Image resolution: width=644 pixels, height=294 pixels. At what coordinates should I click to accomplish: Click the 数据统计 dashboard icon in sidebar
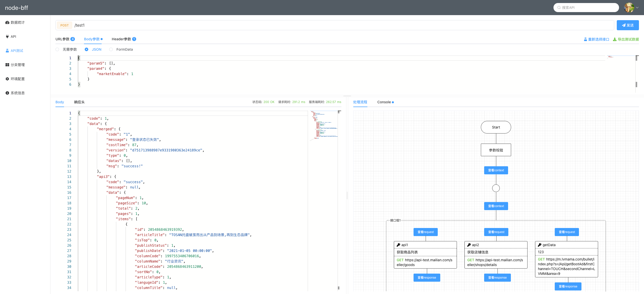click(7, 22)
